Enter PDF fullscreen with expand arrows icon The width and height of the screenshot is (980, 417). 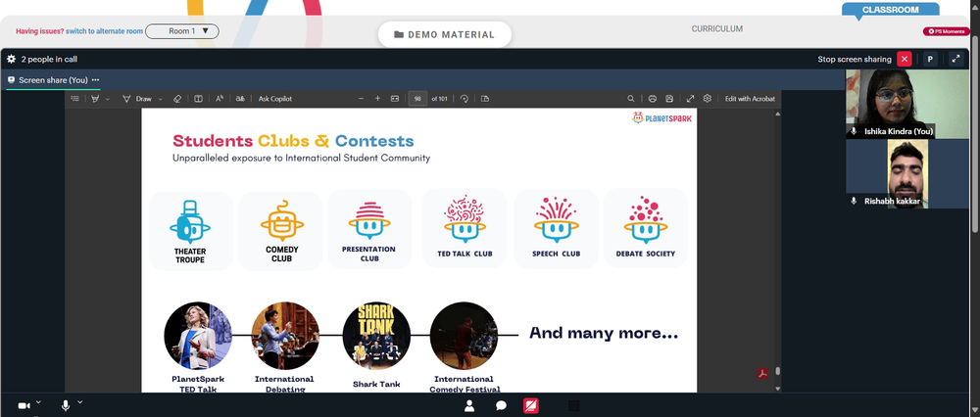tap(690, 99)
